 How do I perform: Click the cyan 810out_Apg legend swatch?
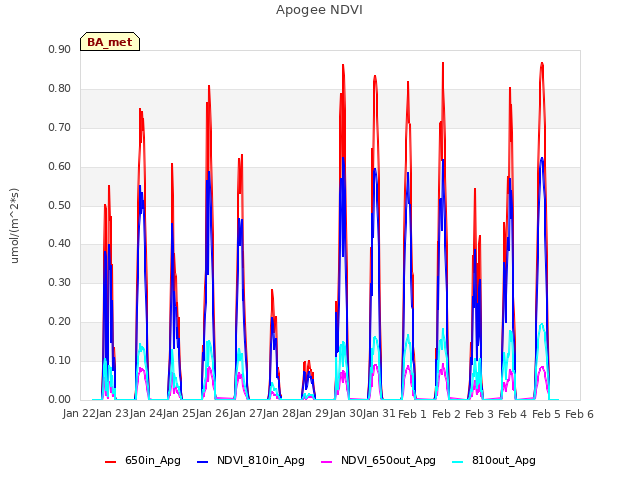[458, 462]
